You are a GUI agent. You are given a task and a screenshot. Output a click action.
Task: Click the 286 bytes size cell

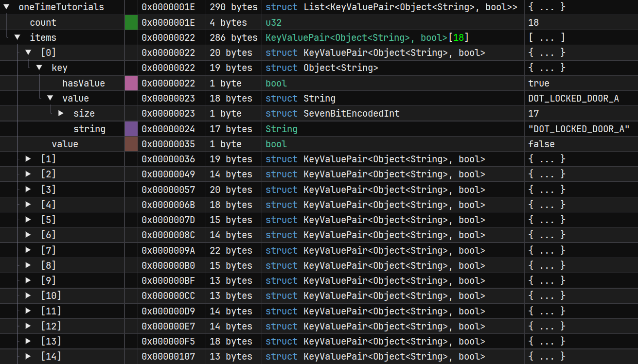[234, 37]
